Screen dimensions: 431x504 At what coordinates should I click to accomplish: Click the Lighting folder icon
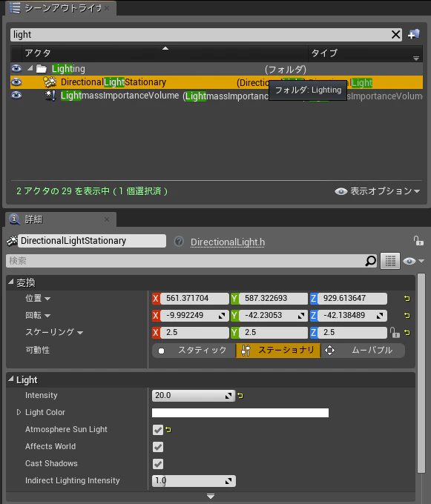tap(41, 68)
